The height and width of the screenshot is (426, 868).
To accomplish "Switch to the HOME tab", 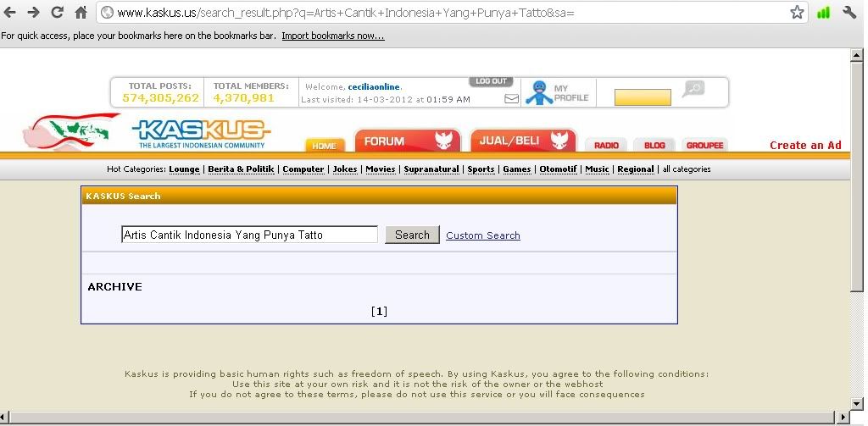I will coord(325,146).
